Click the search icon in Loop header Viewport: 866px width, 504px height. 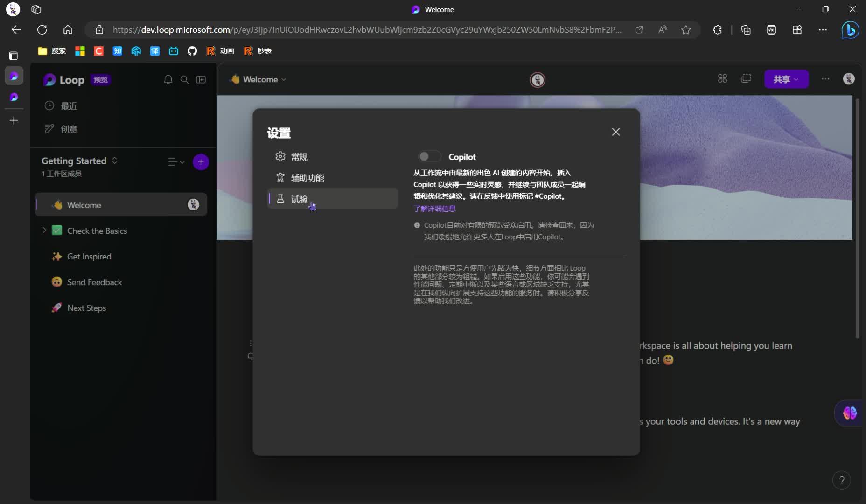[x=184, y=79]
